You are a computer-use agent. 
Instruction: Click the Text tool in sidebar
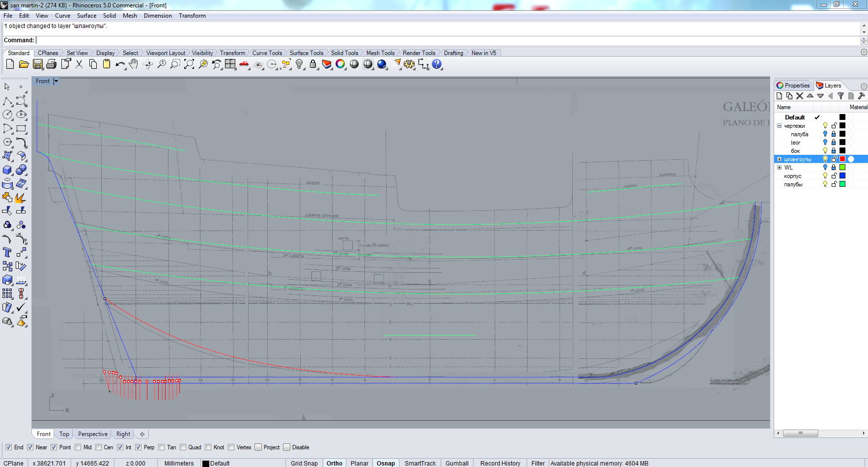point(7,253)
